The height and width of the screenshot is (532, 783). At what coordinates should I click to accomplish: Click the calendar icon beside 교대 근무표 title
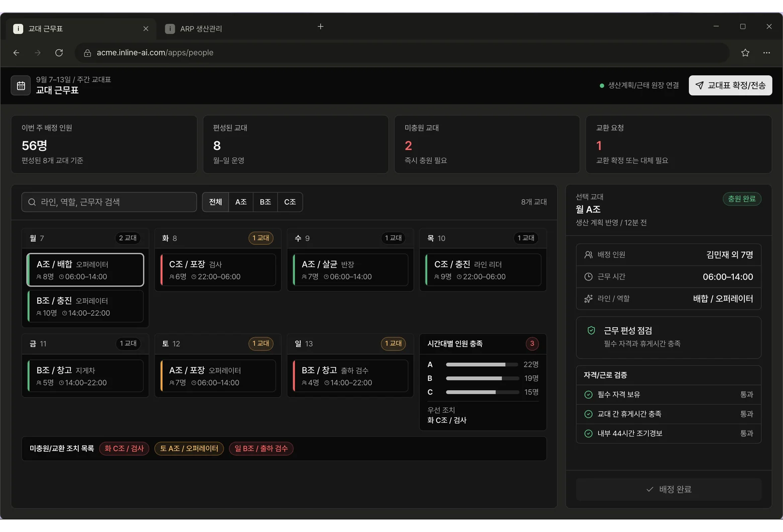(x=21, y=86)
